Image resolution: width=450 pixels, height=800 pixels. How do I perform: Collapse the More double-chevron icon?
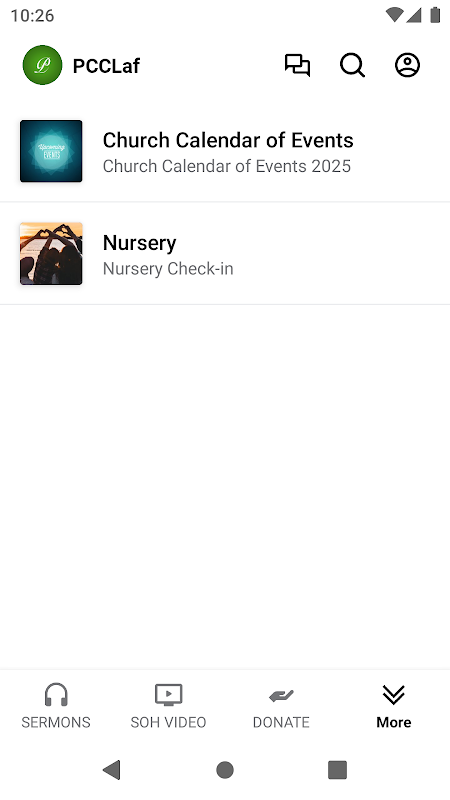(393, 695)
